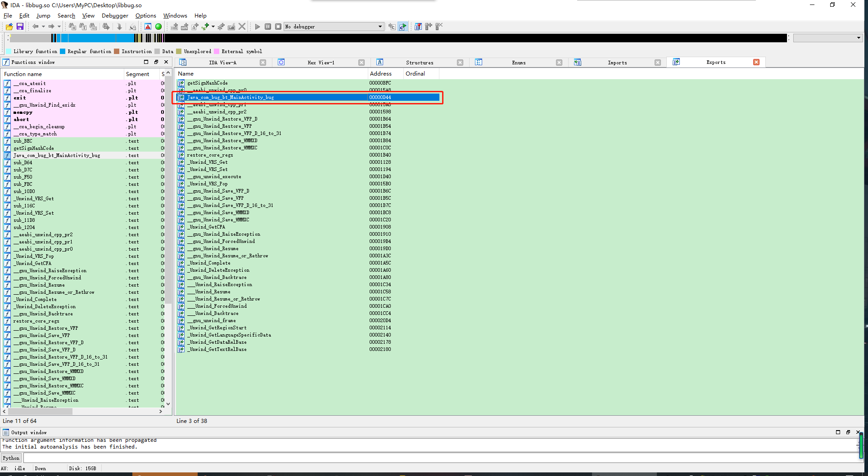Viewport: 868px width, 476px height.
Task: Click the green plus struct icon
Action: 205,27
